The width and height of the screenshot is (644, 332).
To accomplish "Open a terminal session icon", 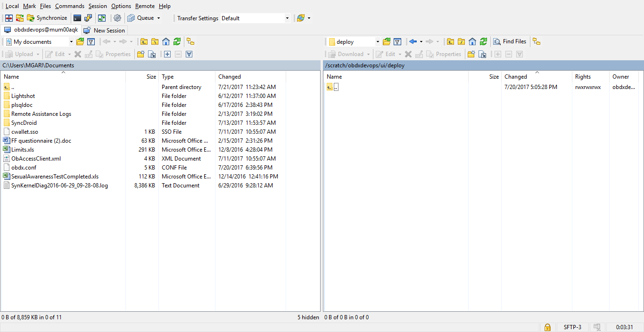I will coord(77,18).
